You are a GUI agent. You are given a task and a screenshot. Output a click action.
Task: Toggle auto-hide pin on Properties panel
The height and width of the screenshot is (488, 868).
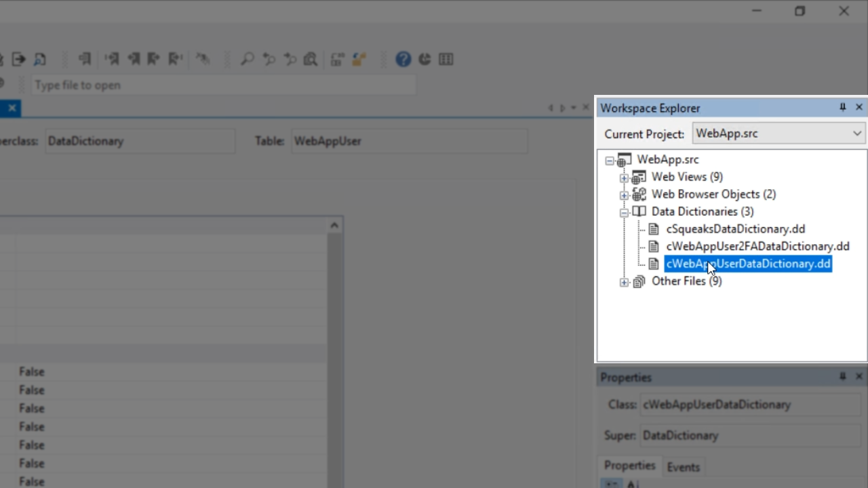843,376
